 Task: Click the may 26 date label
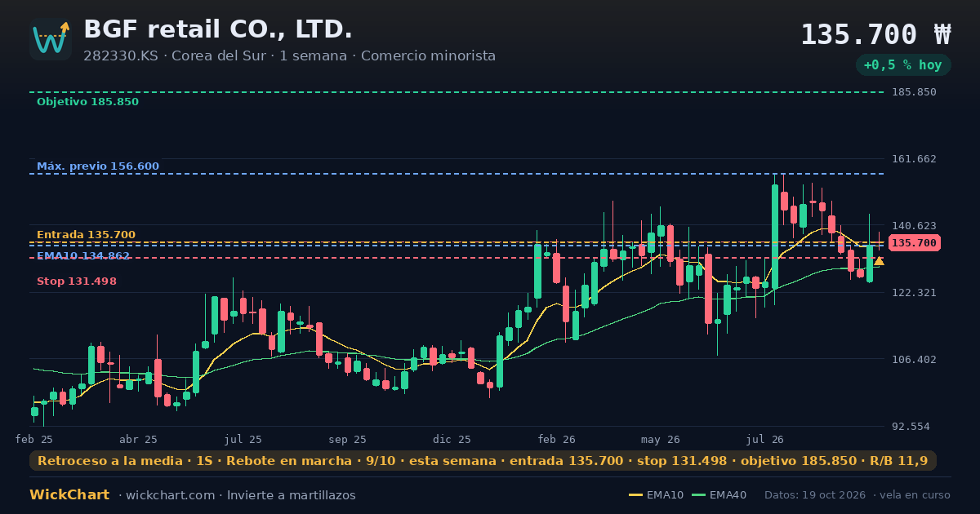click(x=661, y=439)
